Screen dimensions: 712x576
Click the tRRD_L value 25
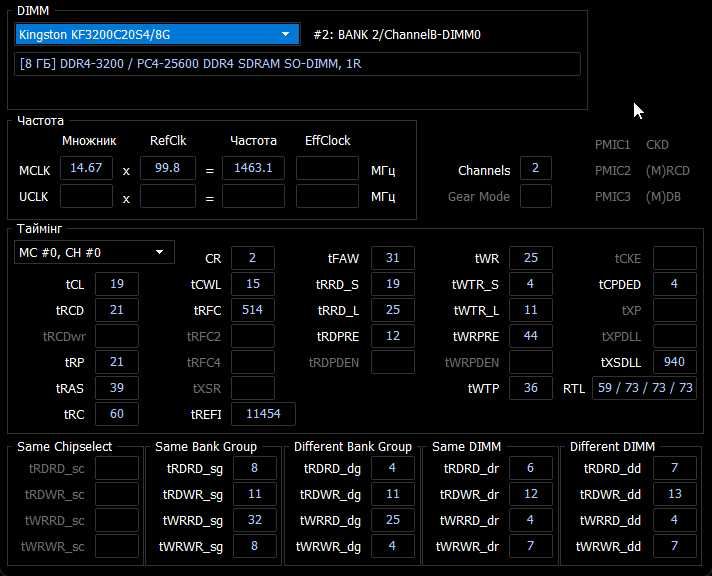coord(393,310)
